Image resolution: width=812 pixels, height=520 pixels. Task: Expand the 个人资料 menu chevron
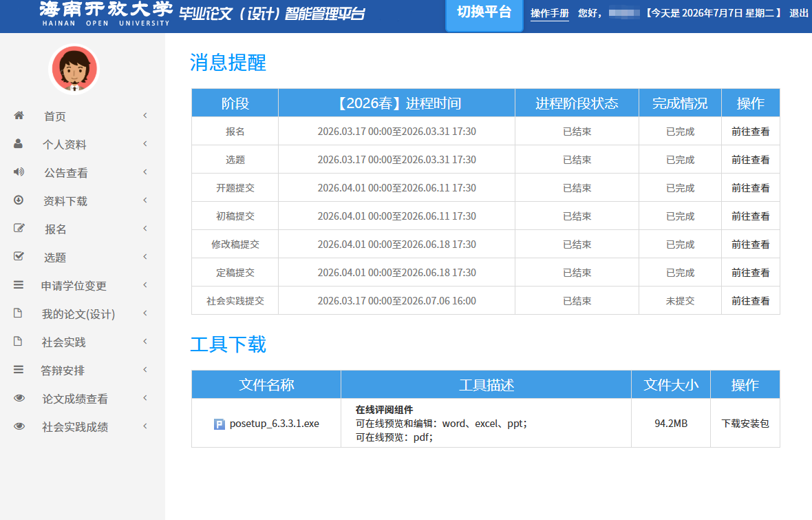click(145, 144)
